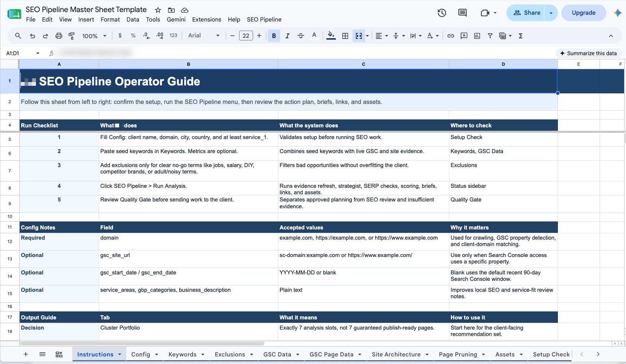The height and width of the screenshot is (364, 626).
Task: Open version history
Action: 442,13
